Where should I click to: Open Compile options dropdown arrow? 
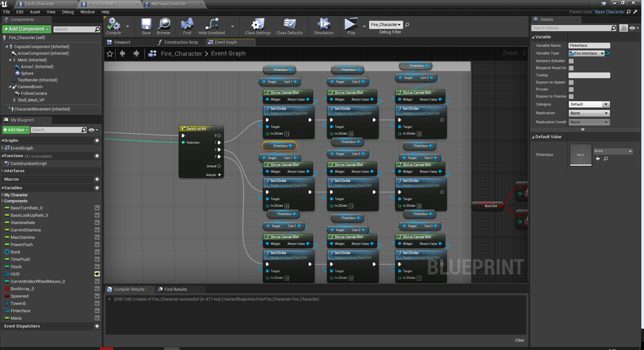coord(128,26)
